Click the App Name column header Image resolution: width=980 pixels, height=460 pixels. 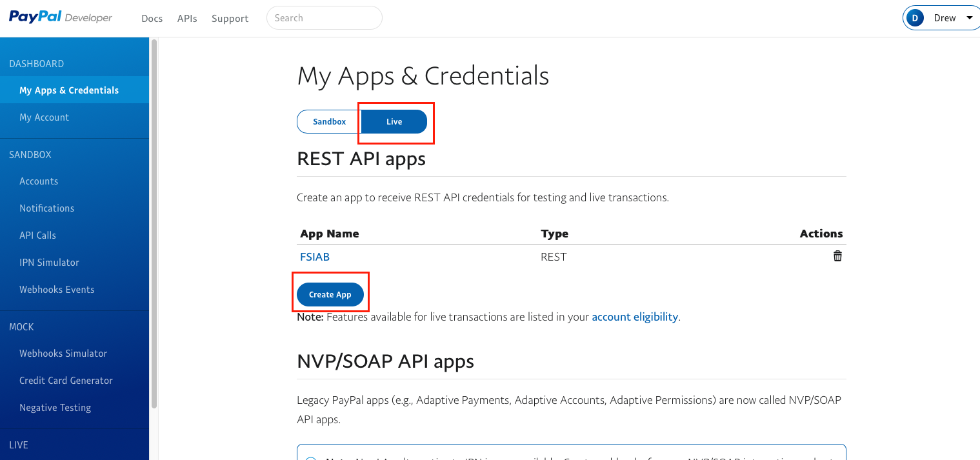(330, 234)
